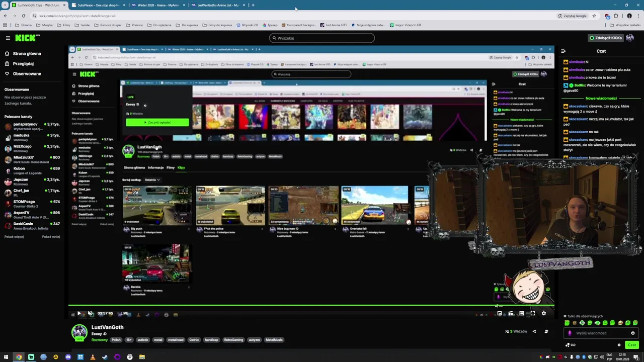Screen dimensions: 644x362
Task: Open player settings gear
Action: 543,314
